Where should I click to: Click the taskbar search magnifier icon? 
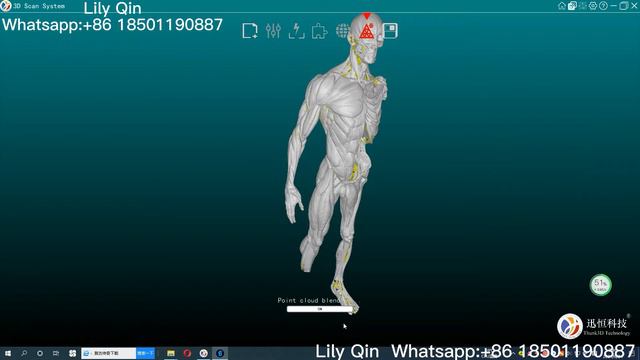pyautogui.click(x=24, y=353)
